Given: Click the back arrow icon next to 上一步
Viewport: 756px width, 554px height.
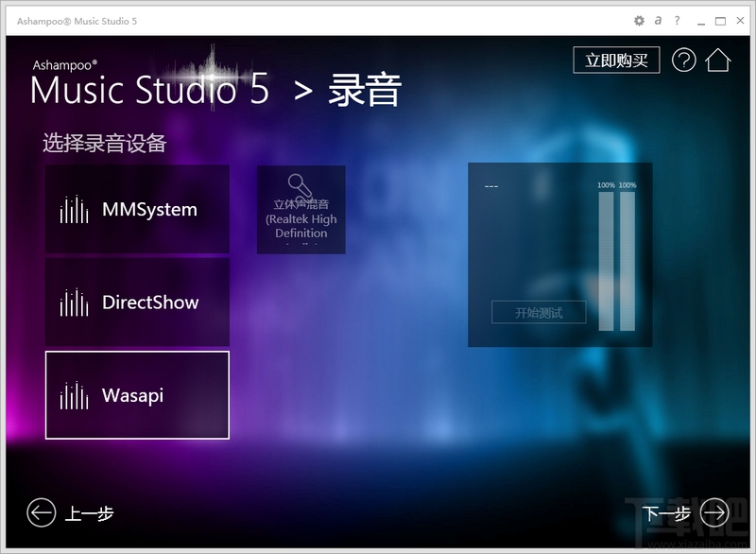Looking at the screenshot, I should click(x=40, y=512).
